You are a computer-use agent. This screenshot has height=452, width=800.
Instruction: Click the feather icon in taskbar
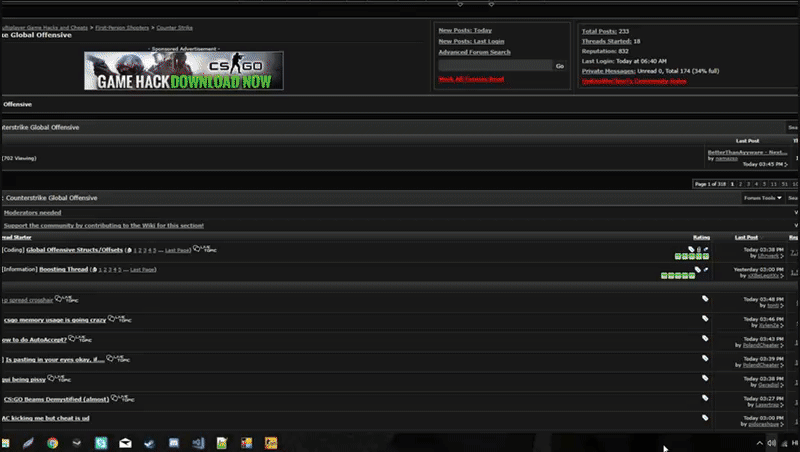click(28, 443)
